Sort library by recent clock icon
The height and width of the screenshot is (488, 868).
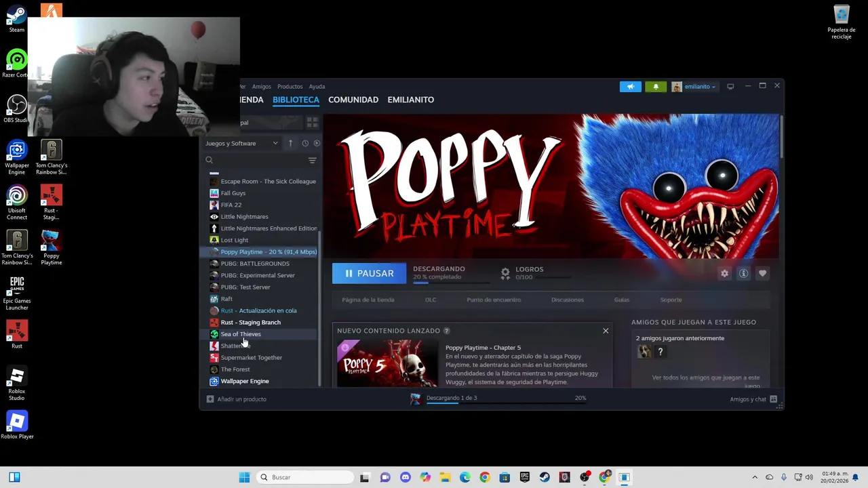point(305,144)
